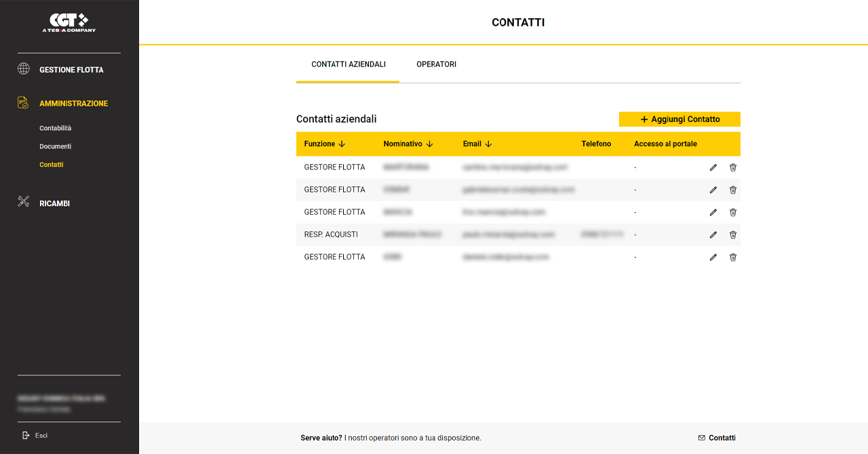
Task: Open Contabilità in the sidebar
Action: pyautogui.click(x=55, y=128)
